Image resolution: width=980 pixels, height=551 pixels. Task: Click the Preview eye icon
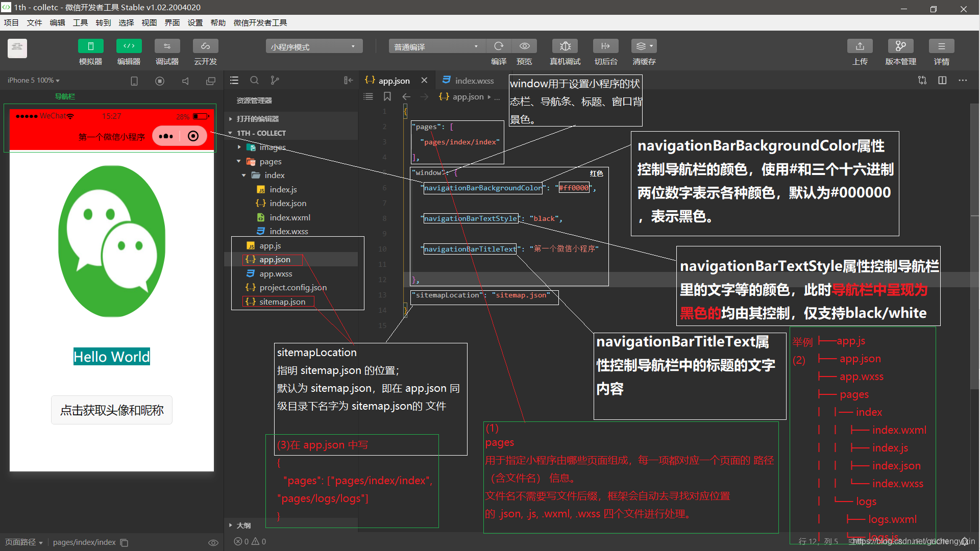coord(524,46)
